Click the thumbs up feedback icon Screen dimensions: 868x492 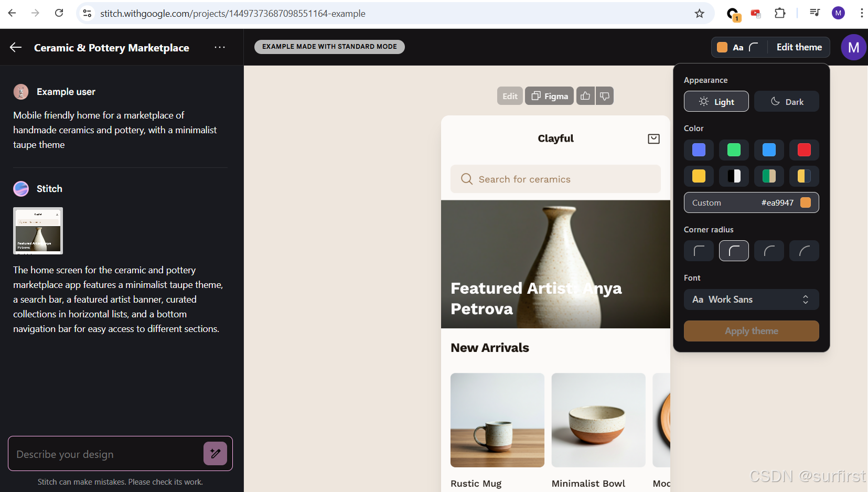(x=585, y=96)
